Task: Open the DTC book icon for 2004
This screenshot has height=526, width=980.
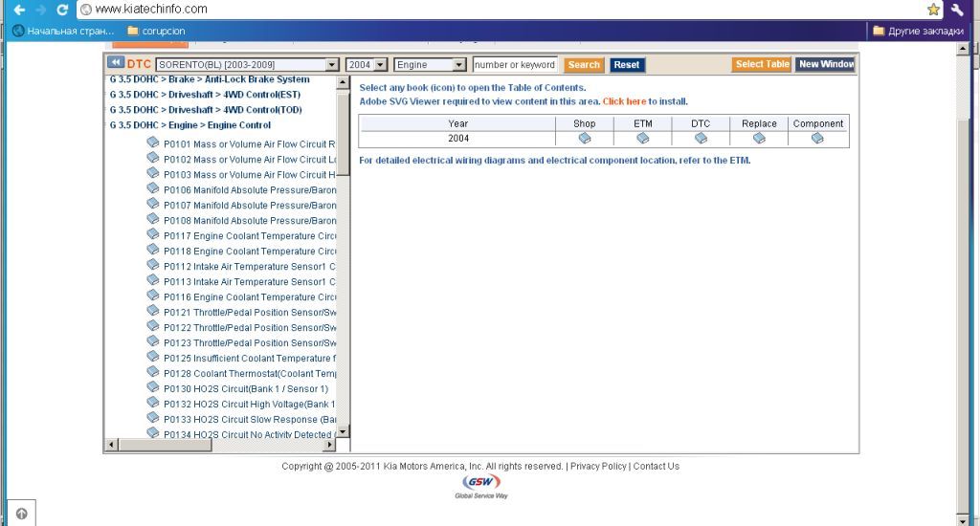Action: click(x=701, y=138)
